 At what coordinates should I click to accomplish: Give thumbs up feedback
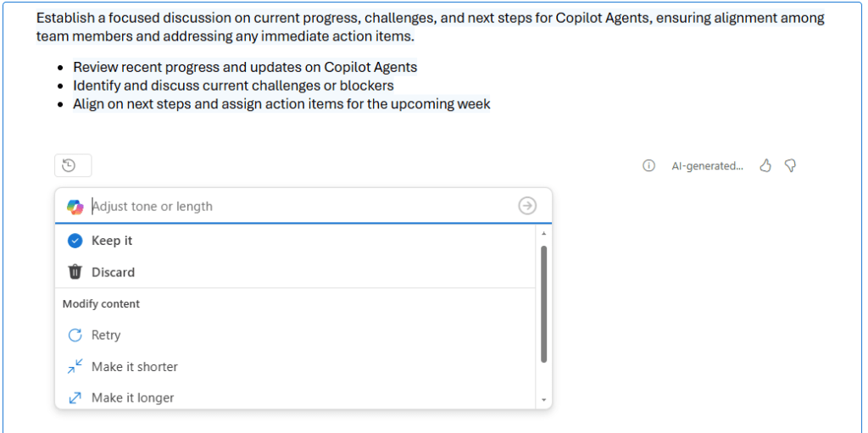click(765, 166)
